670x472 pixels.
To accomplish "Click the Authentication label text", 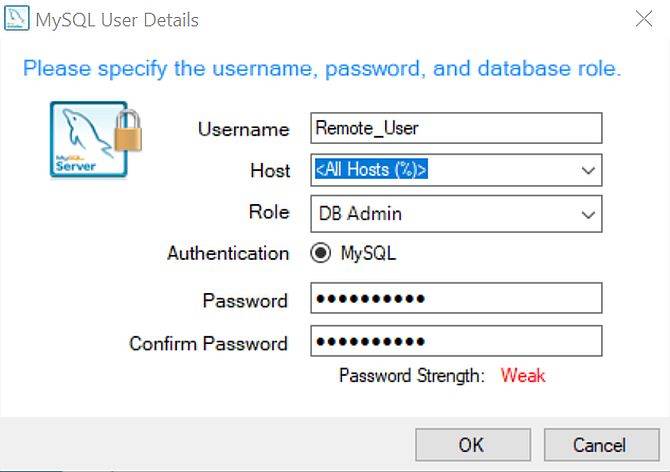I will [x=228, y=254].
